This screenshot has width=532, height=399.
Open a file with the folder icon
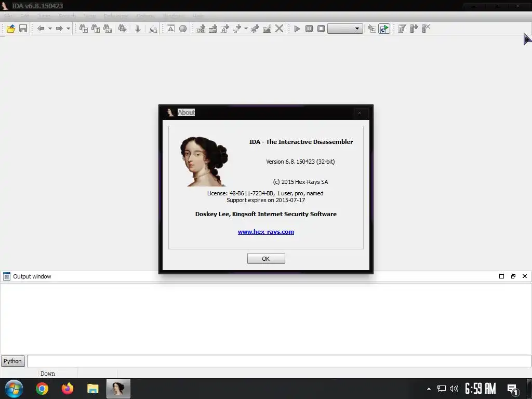click(x=11, y=29)
